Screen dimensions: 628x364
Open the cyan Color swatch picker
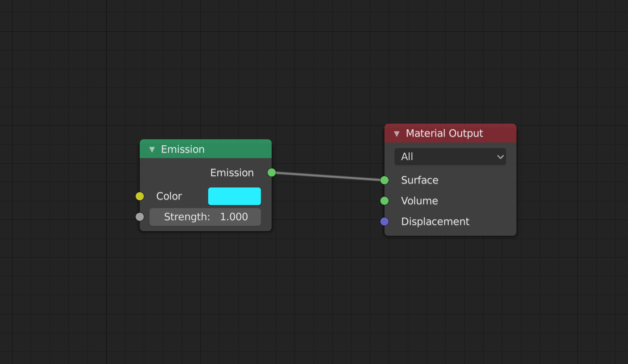(234, 196)
